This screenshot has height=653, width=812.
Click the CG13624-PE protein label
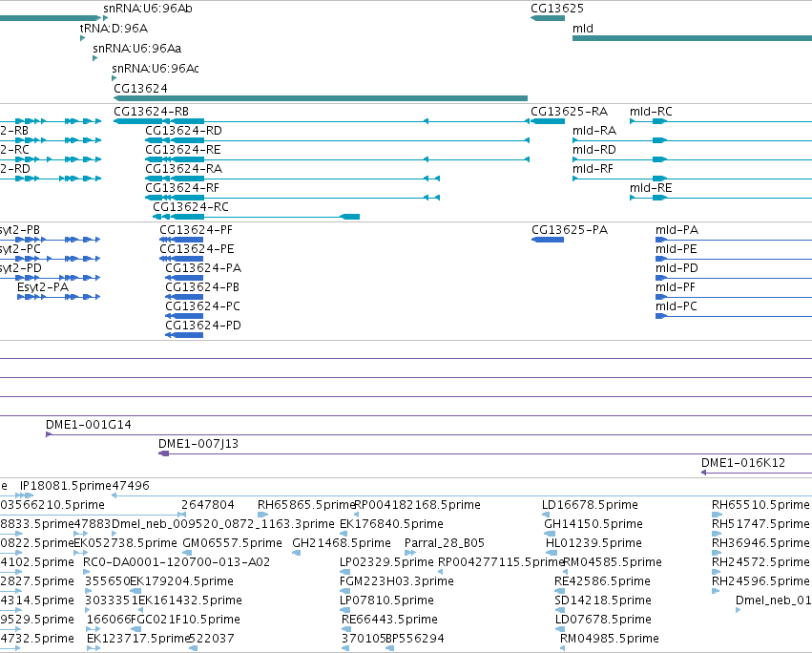click(197, 249)
